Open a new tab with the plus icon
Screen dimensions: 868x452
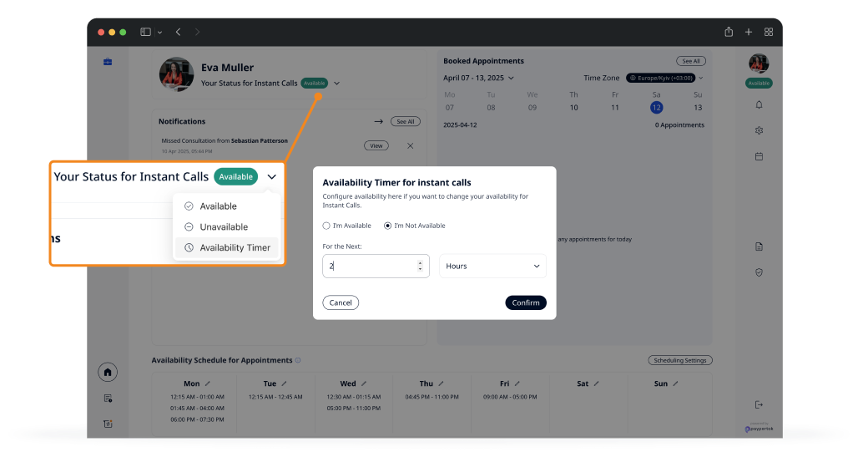coord(749,32)
